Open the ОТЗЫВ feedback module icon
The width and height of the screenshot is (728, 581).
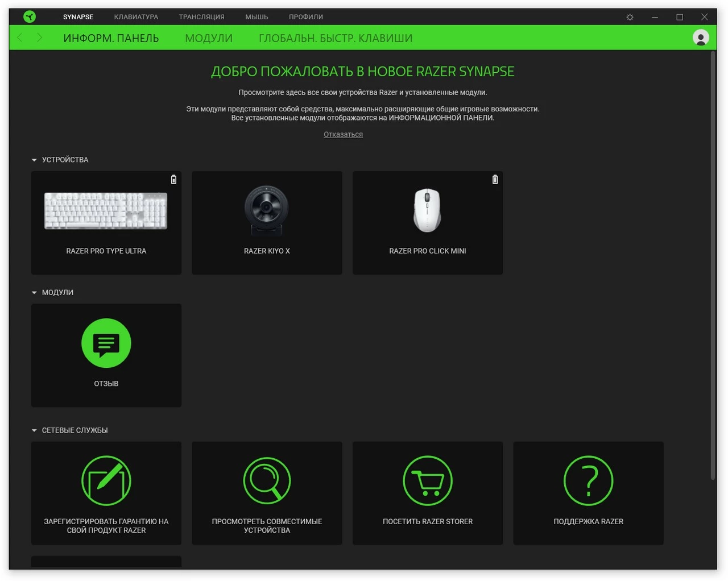pos(106,343)
